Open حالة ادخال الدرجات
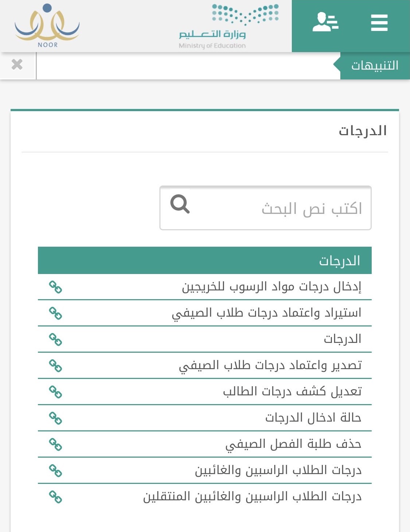The height and width of the screenshot is (532, 410). (x=313, y=418)
